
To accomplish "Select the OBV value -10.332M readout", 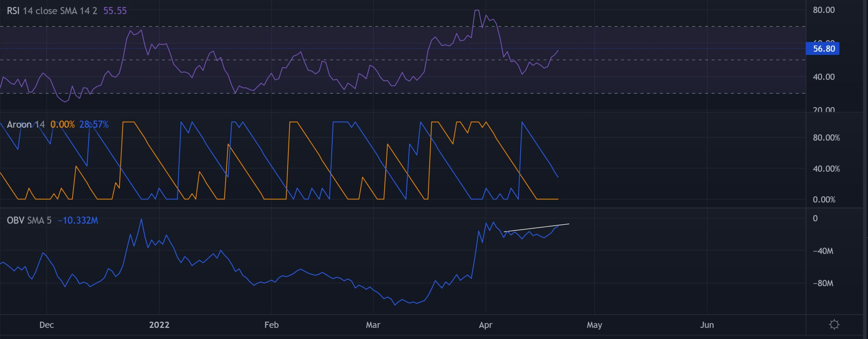I will pyautogui.click(x=78, y=220).
